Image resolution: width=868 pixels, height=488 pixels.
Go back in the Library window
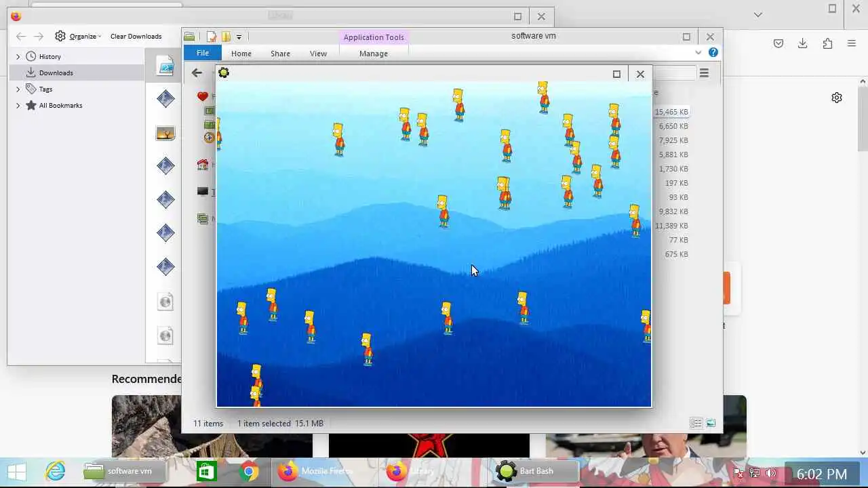coord(21,37)
